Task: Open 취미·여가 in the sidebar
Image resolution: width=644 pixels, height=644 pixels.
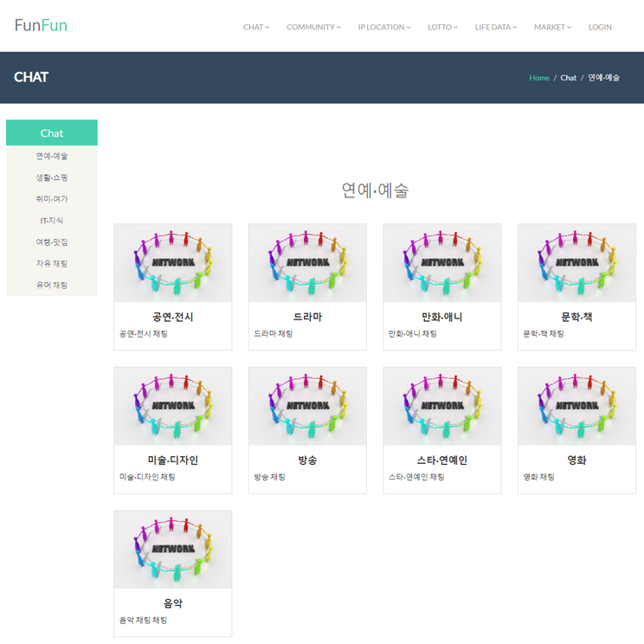Action: tap(52, 199)
